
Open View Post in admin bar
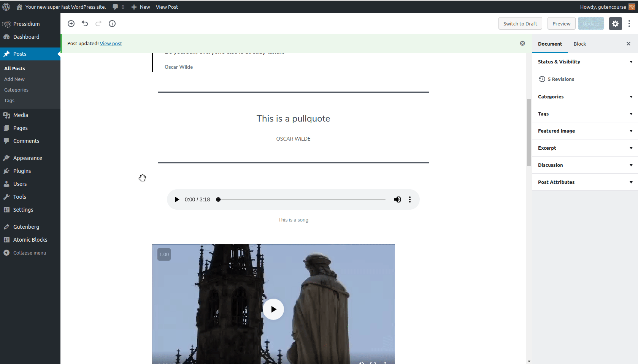[167, 7]
